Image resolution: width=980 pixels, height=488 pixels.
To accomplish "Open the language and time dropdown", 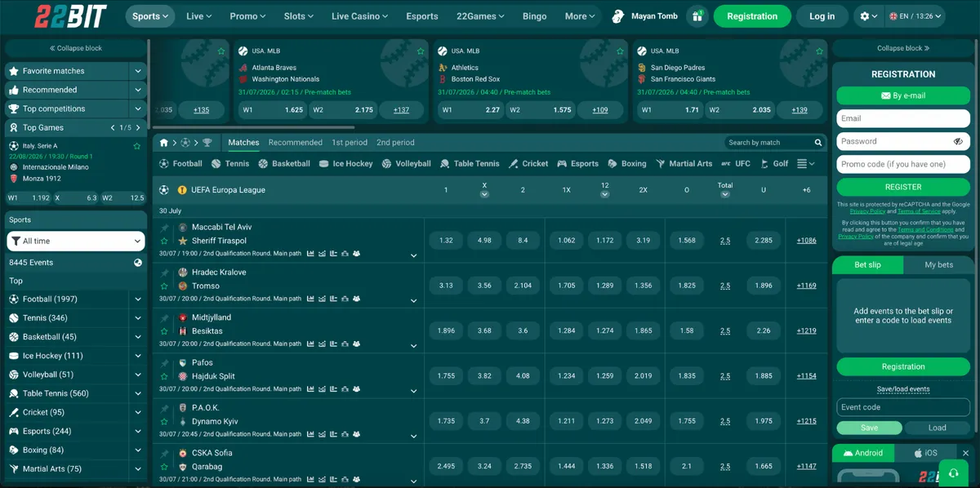I will pos(915,16).
